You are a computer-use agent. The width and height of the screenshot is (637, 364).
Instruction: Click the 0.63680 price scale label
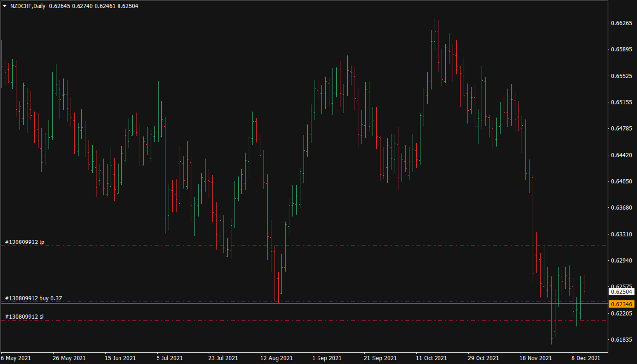(x=622, y=208)
